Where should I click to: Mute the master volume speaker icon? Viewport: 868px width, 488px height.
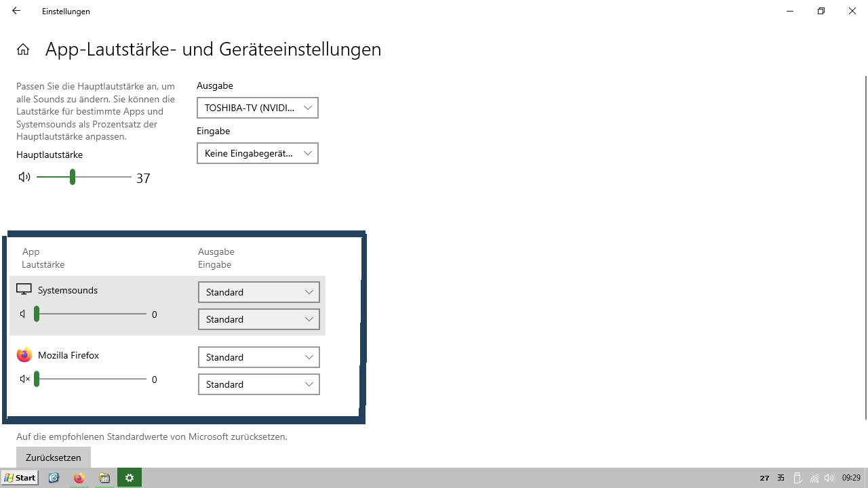[x=24, y=177]
